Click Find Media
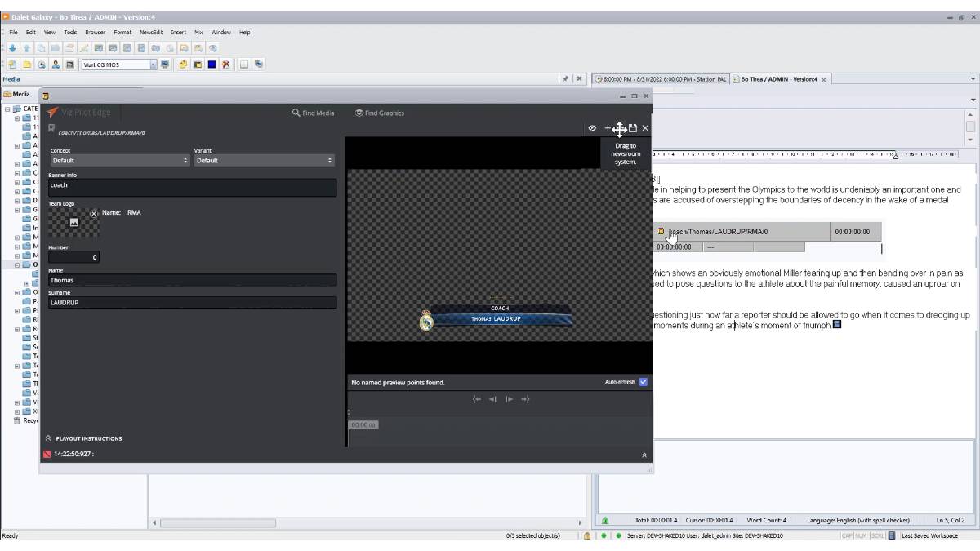This screenshot has width=980, height=551. point(313,113)
